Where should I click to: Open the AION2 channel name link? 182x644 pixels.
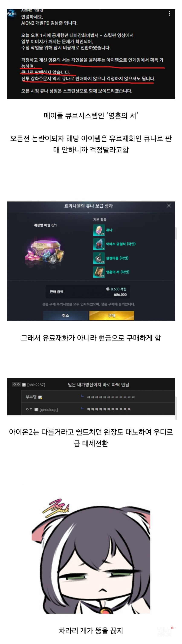(x=27, y=10)
